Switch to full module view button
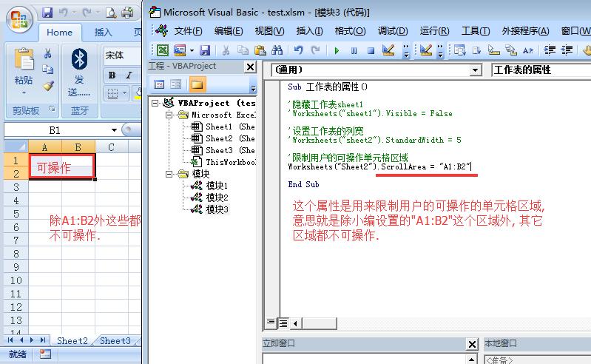591x364 pixels. coord(283,323)
